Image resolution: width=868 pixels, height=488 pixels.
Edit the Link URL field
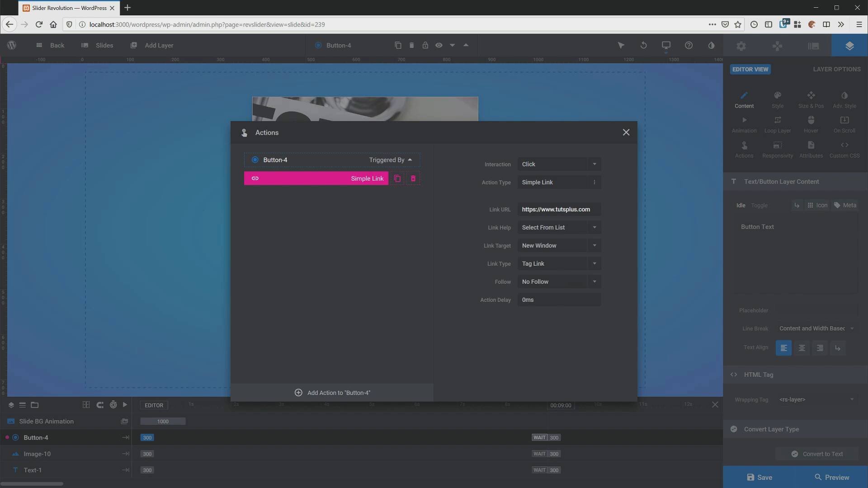coord(559,209)
